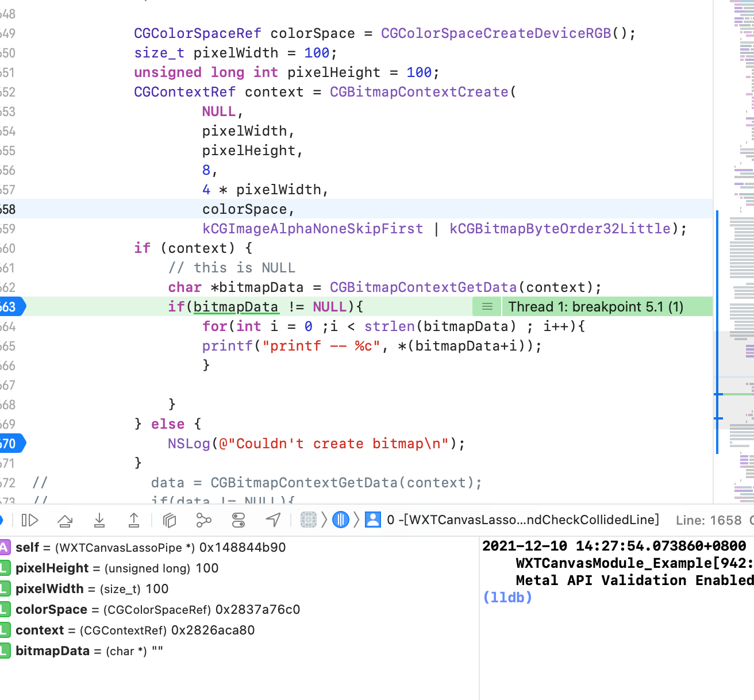This screenshot has width=754, height=700.
Task: Select the stack frame person icon
Action: click(373, 520)
